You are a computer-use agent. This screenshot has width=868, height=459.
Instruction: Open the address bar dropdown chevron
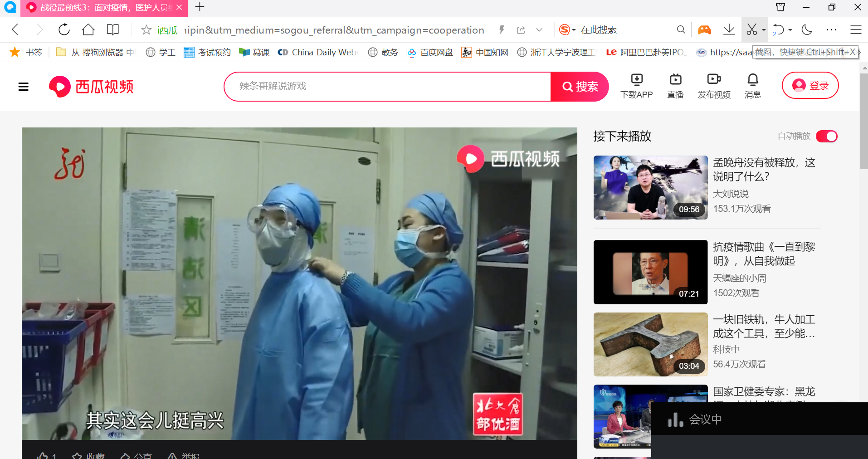[x=539, y=30]
